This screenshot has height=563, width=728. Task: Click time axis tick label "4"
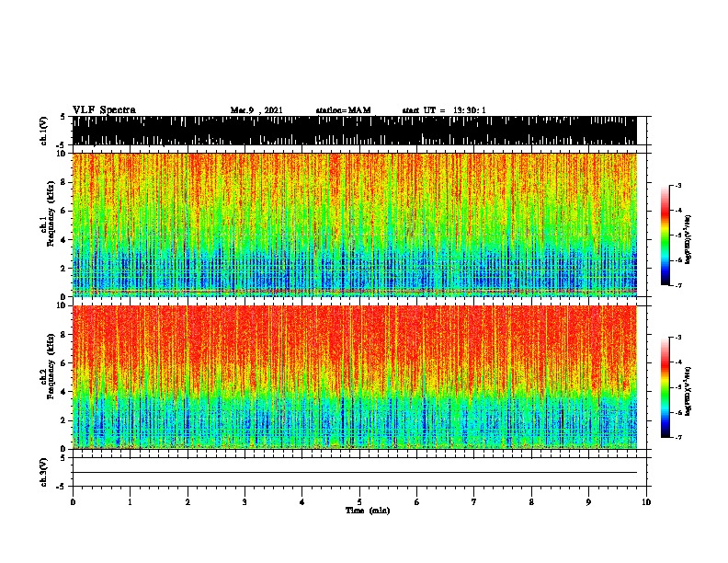coord(302,502)
